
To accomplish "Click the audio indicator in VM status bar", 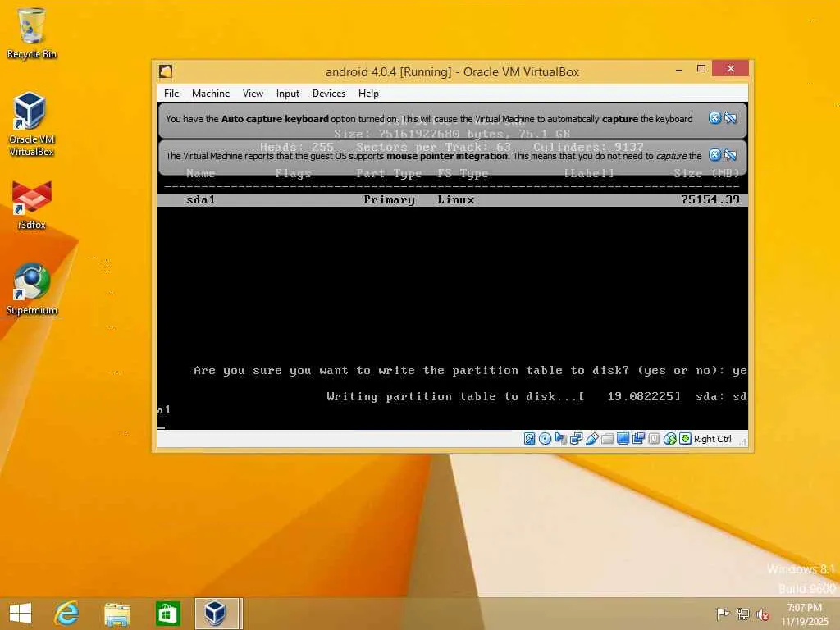I will click(x=560, y=439).
